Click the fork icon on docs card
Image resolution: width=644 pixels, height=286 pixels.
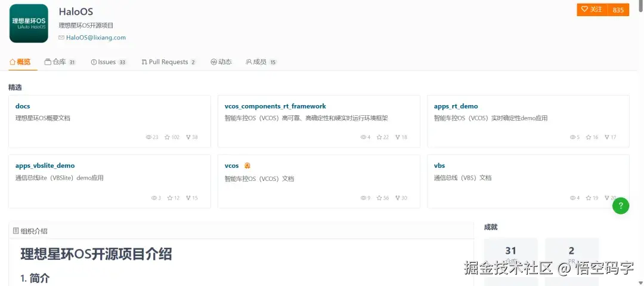tap(188, 137)
